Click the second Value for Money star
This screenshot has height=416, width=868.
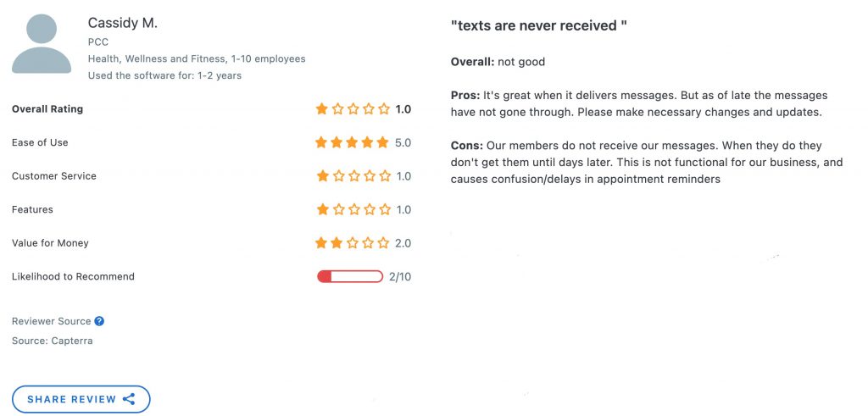(x=337, y=243)
